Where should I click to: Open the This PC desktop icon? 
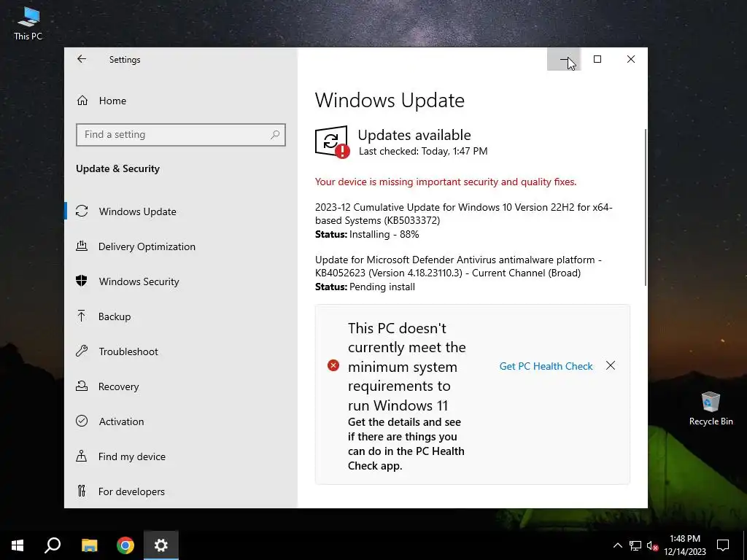[x=28, y=24]
